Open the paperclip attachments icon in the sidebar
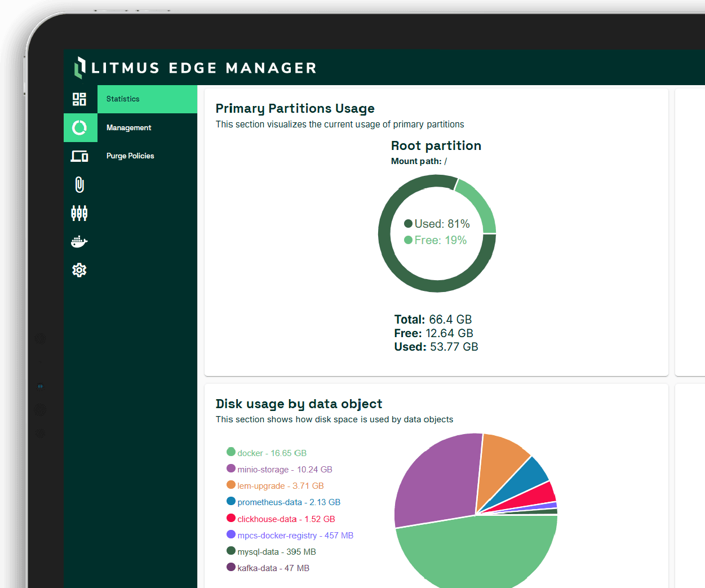The height and width of the screenshot is (588, 705). 79,184
